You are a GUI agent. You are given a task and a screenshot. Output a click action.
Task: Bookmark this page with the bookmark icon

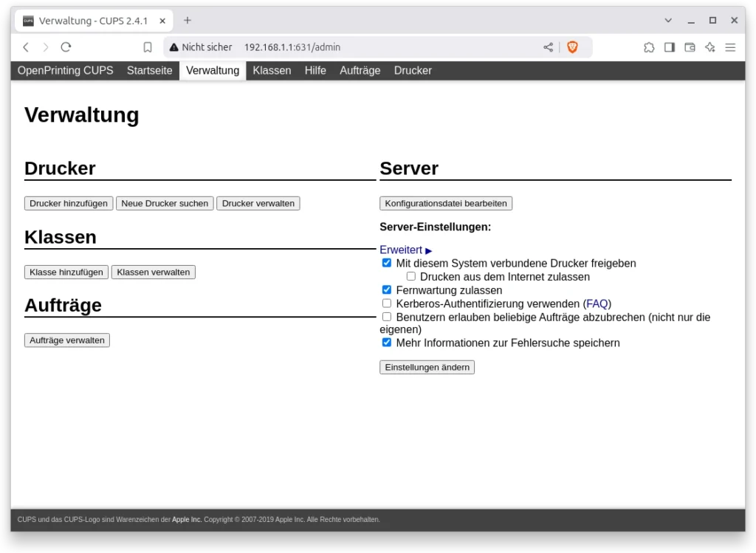click(148, 47)
